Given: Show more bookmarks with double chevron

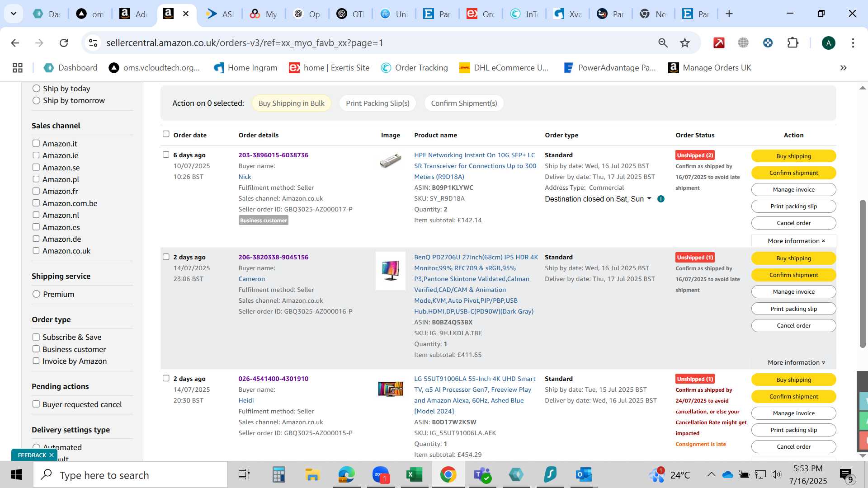Looking at the screenshot, I should (843, 68).
